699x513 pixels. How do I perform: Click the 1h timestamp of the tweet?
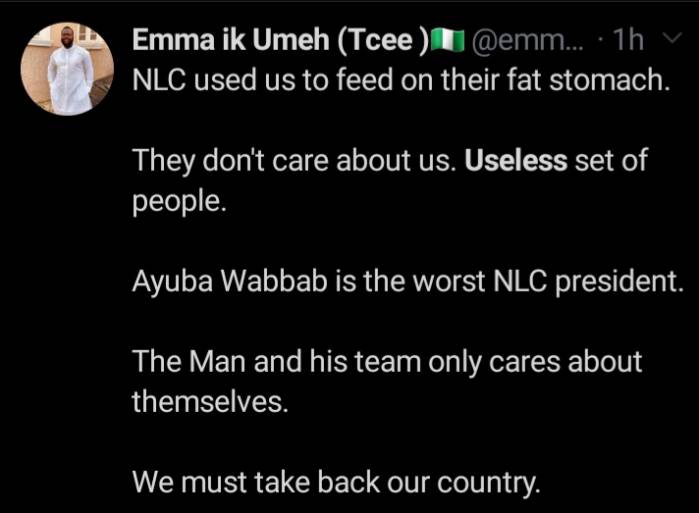(628, 40)
